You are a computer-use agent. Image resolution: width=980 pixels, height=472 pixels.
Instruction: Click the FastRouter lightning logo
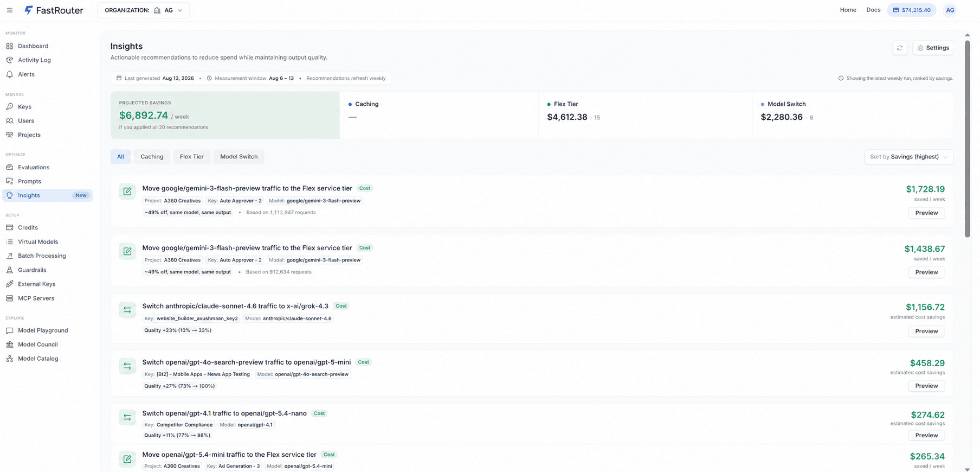point(29,10)
